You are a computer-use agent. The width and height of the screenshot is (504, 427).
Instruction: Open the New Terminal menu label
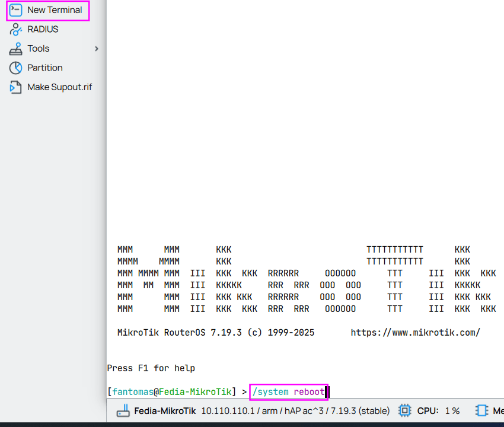click(55, 10)
